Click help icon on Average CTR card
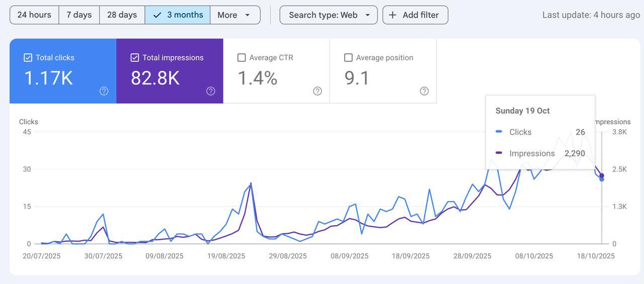 (x=317, y=91)
